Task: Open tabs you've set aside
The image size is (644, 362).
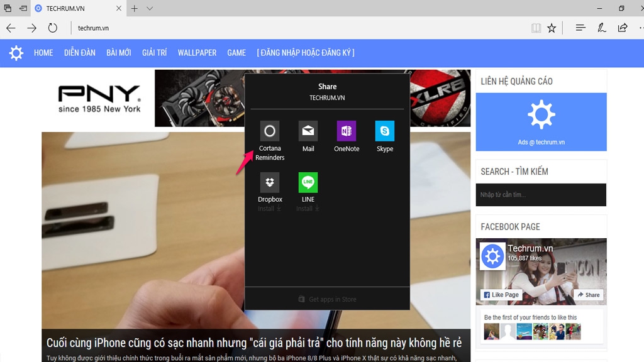Action: click(8, 8)
